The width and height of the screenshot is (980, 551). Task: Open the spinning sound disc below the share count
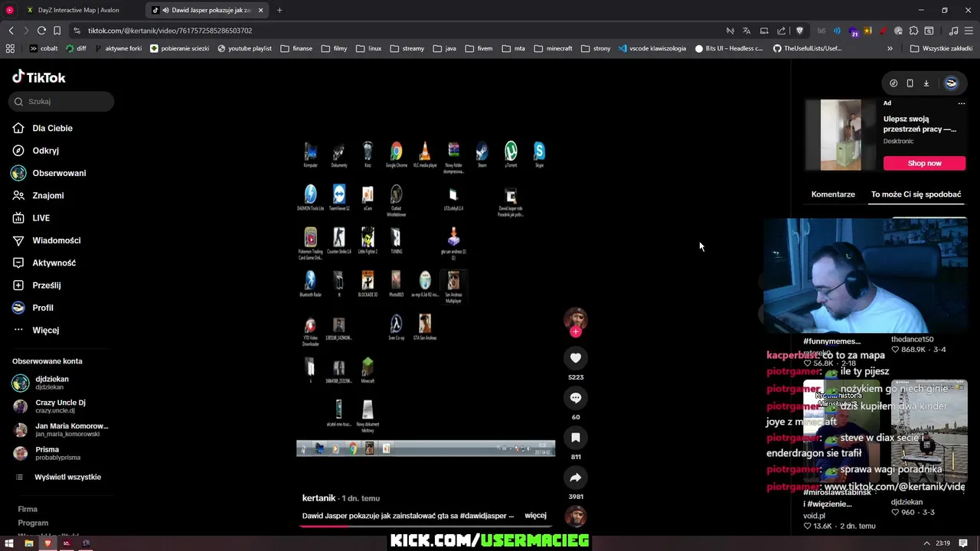576,517
